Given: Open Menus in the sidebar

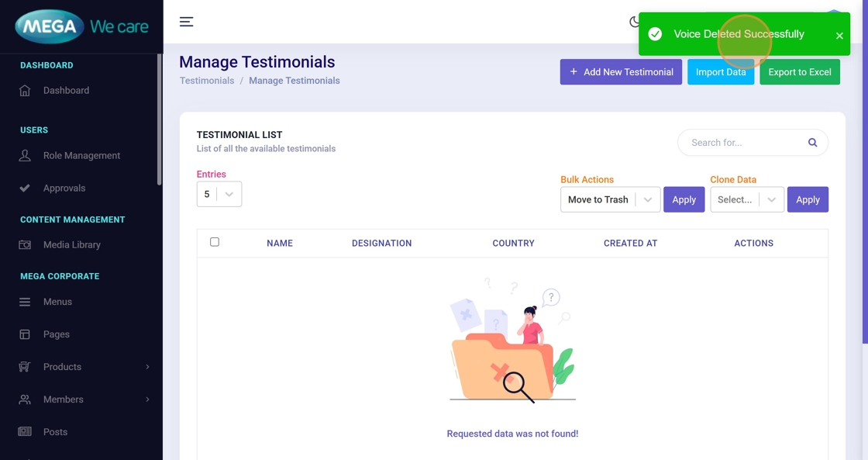Looking at the screenshot, I should pos(57,302).
